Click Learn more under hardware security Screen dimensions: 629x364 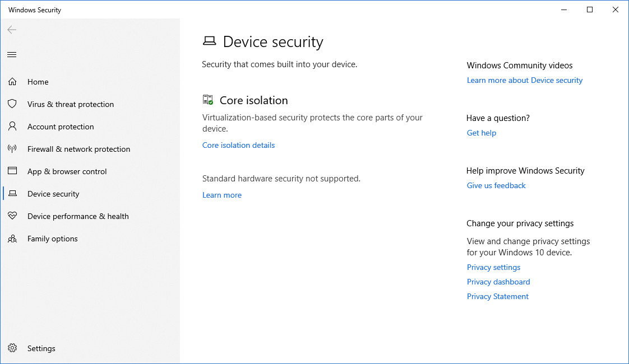[222, 195]
